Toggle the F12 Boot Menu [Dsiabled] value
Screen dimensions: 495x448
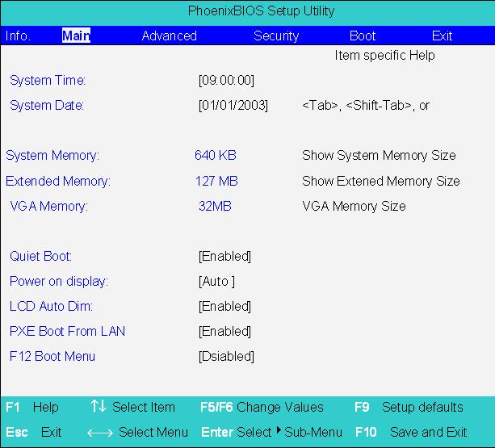pos(226,356)
